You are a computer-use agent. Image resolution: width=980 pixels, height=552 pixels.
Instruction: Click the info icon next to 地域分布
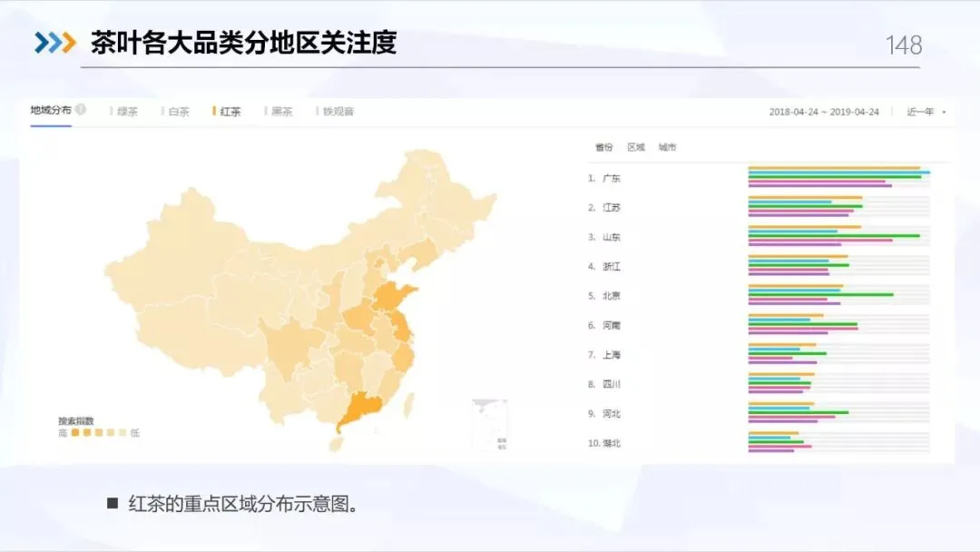click(81, 109)
